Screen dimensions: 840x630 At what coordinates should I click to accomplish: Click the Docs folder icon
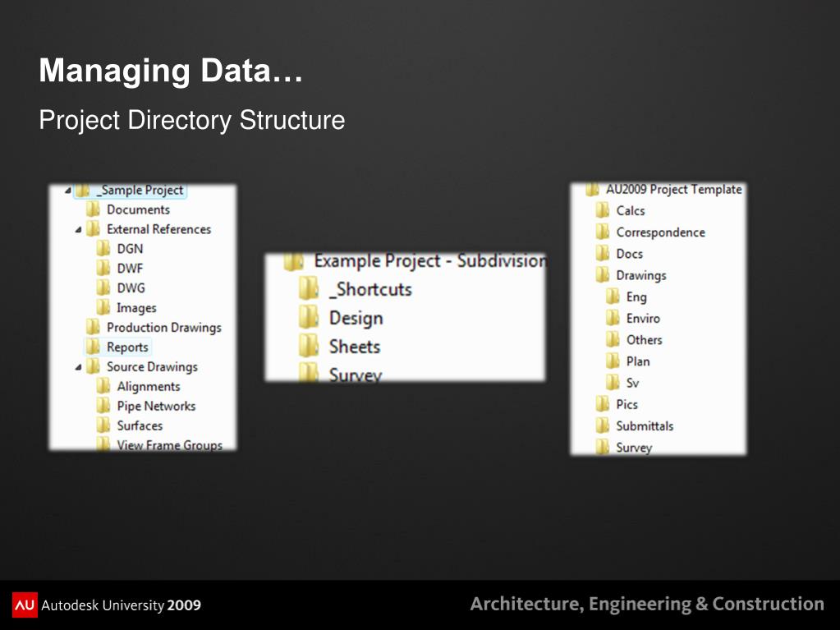(x=603, y=253)
